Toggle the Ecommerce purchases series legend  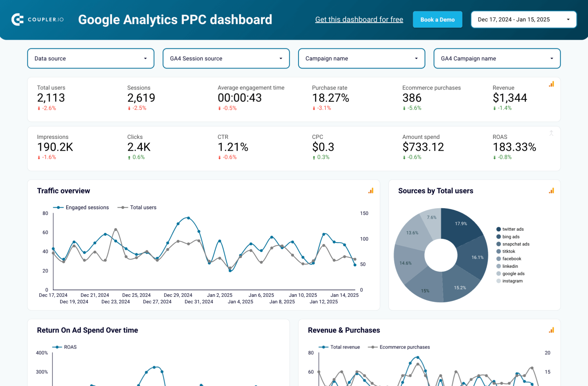399,347
